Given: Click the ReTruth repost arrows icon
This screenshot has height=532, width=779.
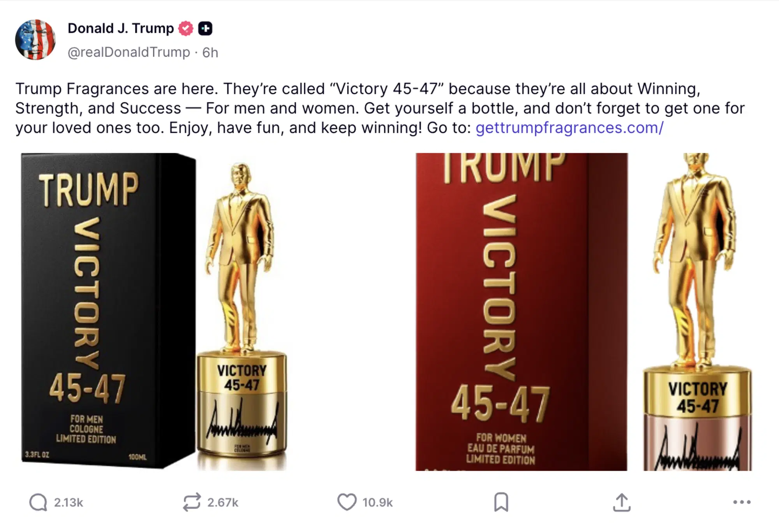Looking at the screenshot, I should (192, 502).
